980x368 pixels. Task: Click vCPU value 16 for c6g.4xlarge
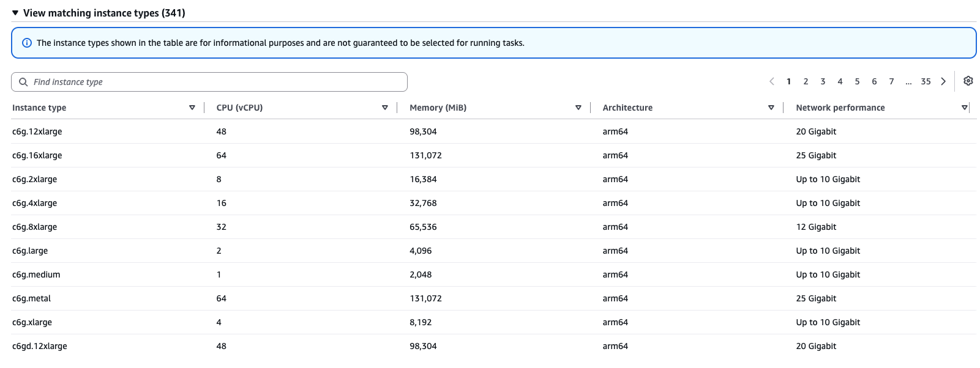pyautogui.click(x=221, y=203)
